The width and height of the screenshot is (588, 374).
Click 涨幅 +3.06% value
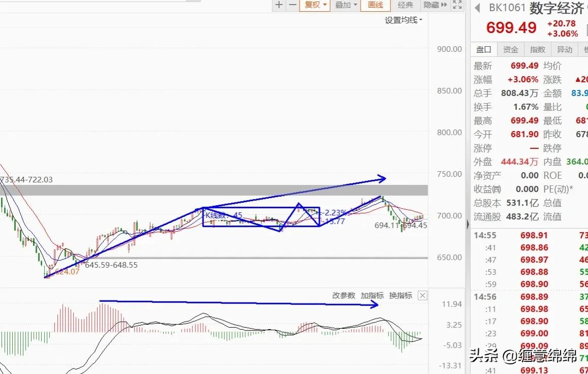tap(523, 80)
